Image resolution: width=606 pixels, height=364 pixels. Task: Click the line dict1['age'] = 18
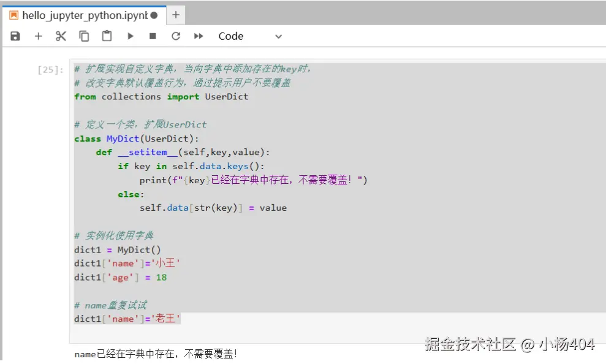[x=121, y=278]
